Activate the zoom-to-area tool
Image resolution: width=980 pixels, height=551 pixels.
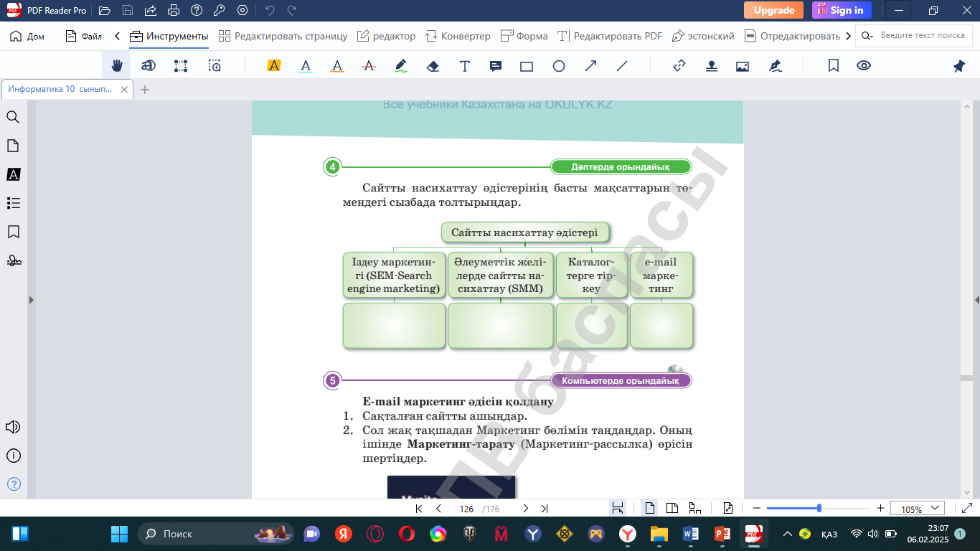pos(215,66)
